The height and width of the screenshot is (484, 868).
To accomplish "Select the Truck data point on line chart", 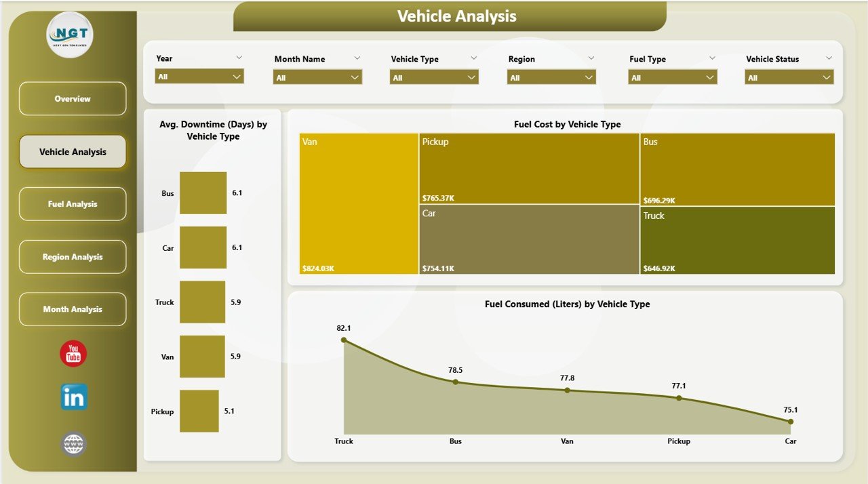I will 344,340.
